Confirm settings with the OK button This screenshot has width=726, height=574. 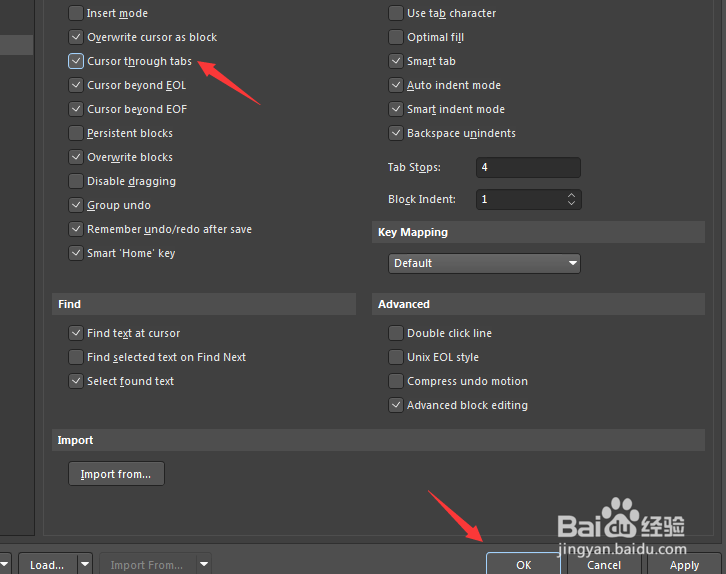tap(524, 564)
